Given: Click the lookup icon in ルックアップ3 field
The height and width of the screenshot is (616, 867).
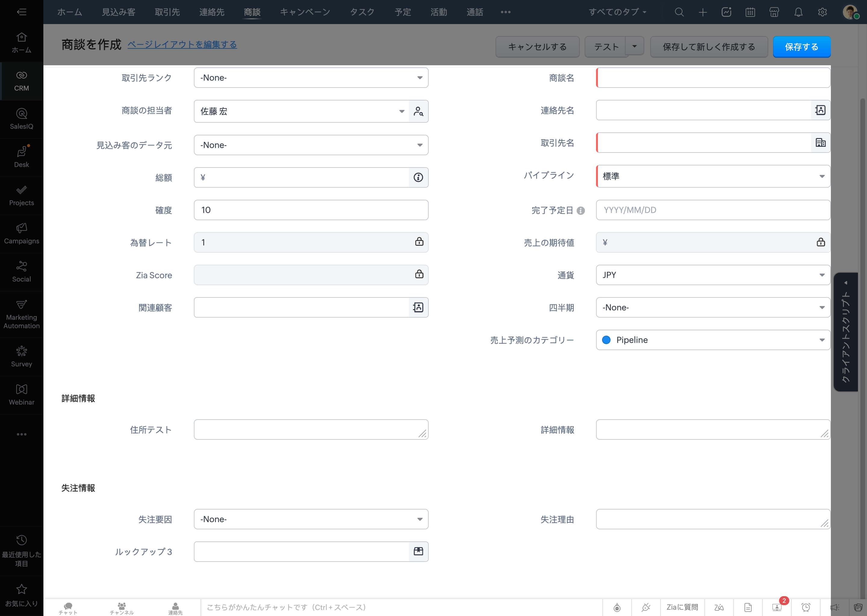Looking at the screenshot, I should click(418, 551).
